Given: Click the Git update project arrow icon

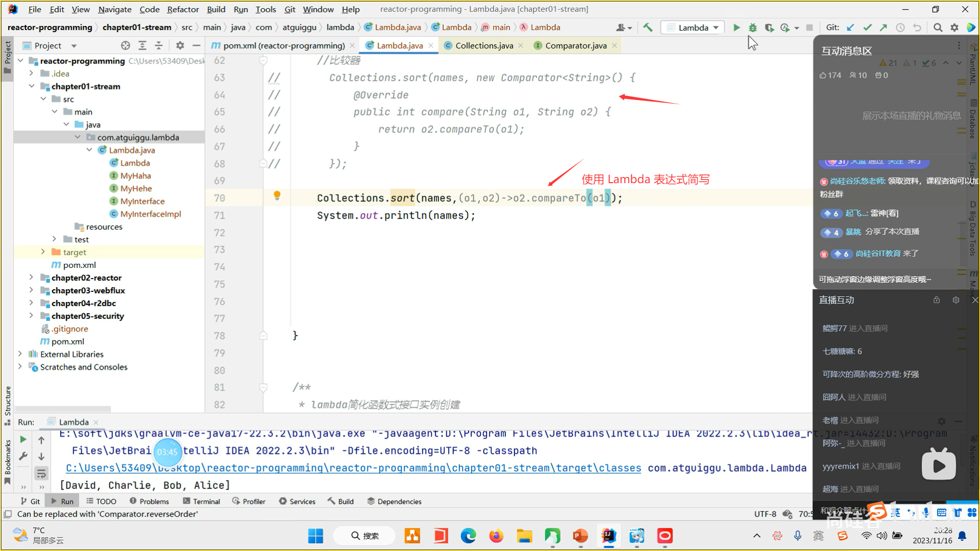Looking at the screenshot, I should 850,28.
